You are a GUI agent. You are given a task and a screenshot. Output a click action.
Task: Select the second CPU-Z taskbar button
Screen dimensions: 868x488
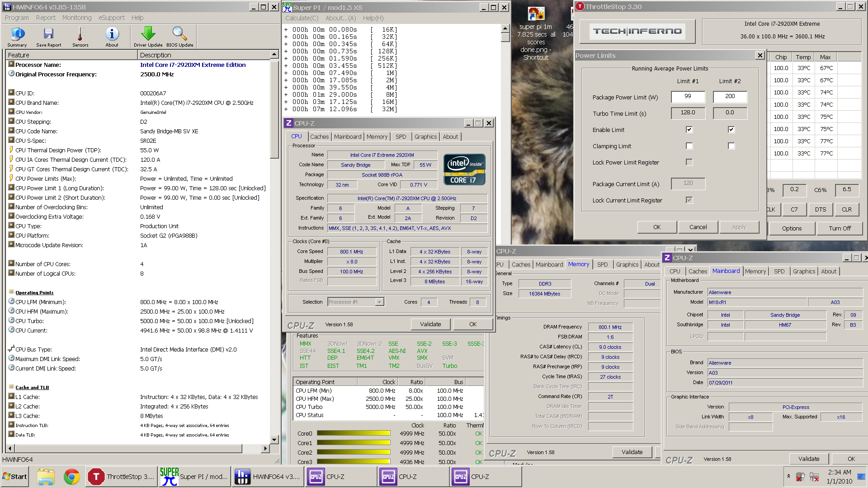(413, 477)
